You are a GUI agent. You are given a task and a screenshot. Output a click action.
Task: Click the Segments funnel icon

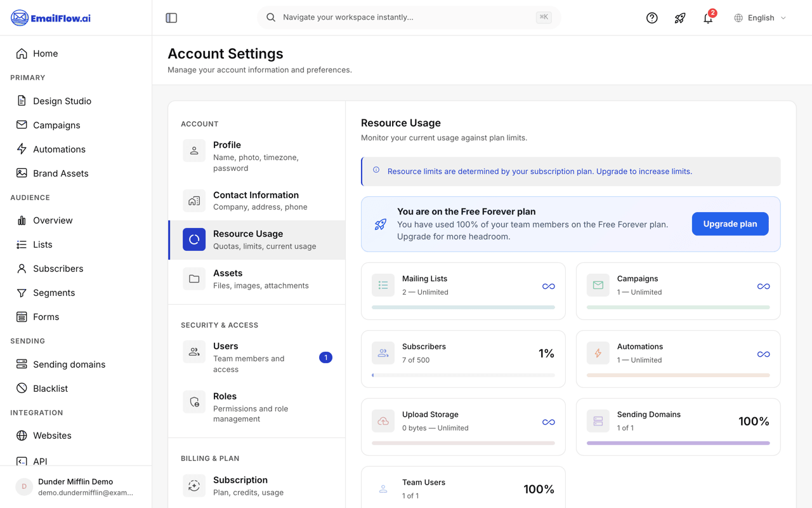tap(22, 293)
